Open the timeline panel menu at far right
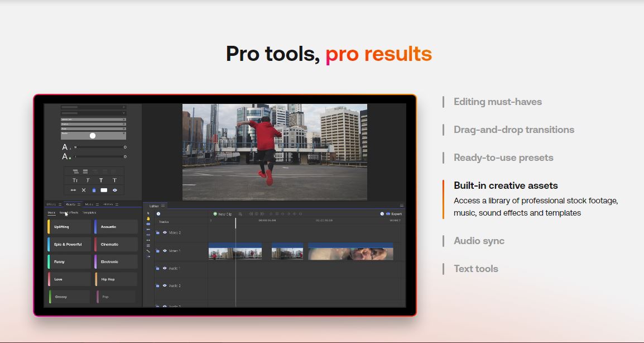Viewport: 644px width, 343px height. tap(402, 206)
